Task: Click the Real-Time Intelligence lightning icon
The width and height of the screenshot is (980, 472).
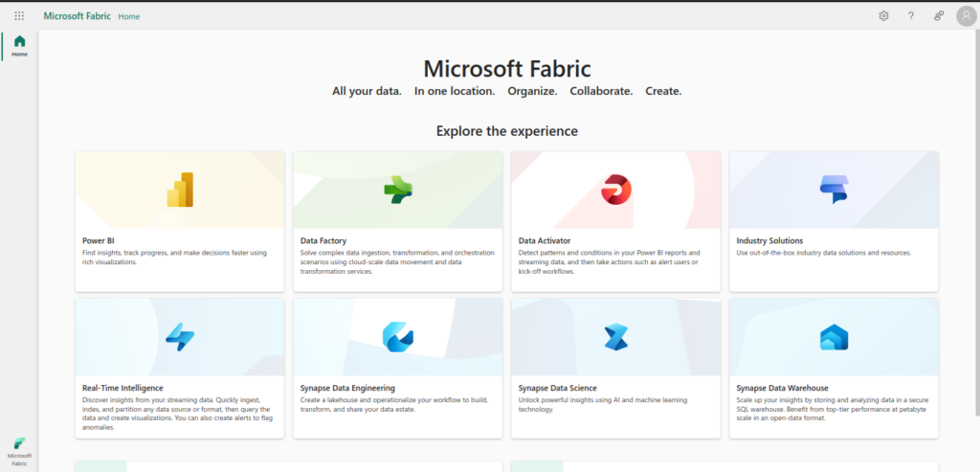Action: point(180,336)
